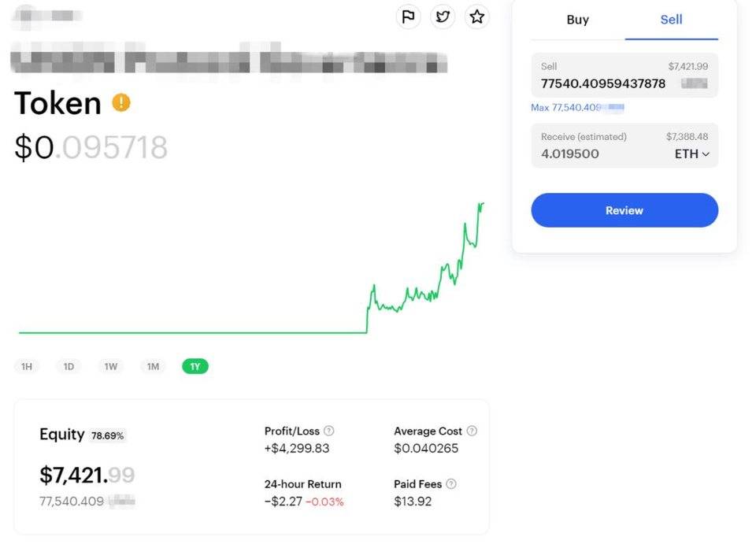Select the 1Y timeframe pill
Screen dimensions: 756x548
pos(195,366)
